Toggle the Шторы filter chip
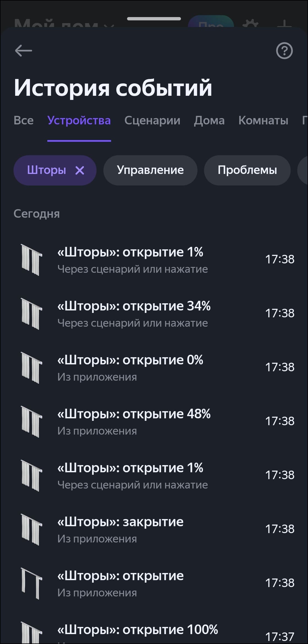308x644 pixels. coord(46,170)
